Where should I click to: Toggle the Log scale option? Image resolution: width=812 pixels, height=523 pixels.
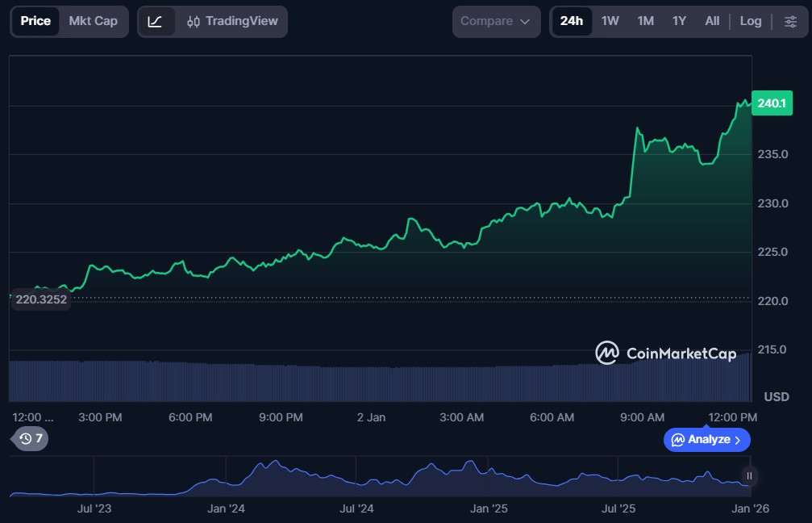[750, 22]
